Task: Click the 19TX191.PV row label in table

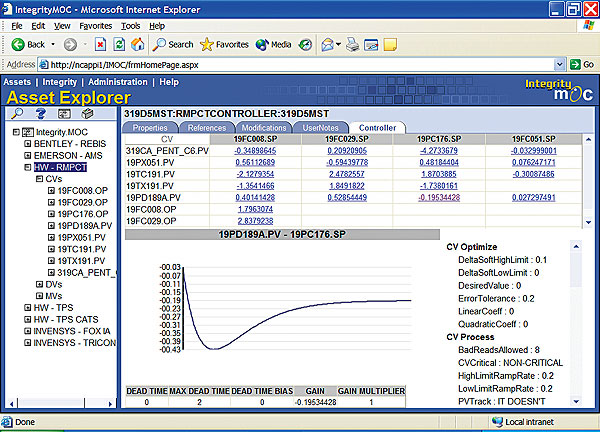Action: [x=150, y=186]
